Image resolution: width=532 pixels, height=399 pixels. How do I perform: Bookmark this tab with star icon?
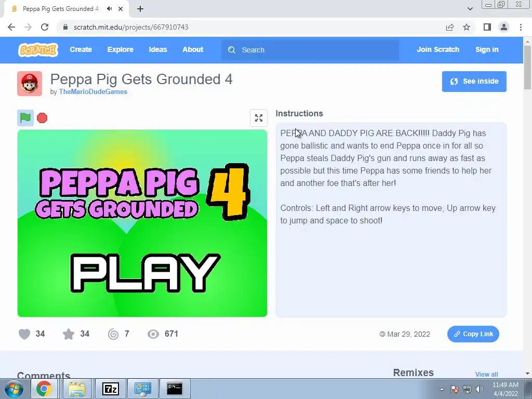coord(467,27)
